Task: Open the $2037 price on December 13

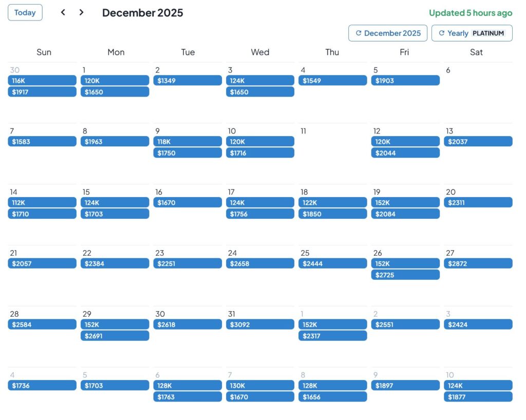Action: [x=478, y=142]
